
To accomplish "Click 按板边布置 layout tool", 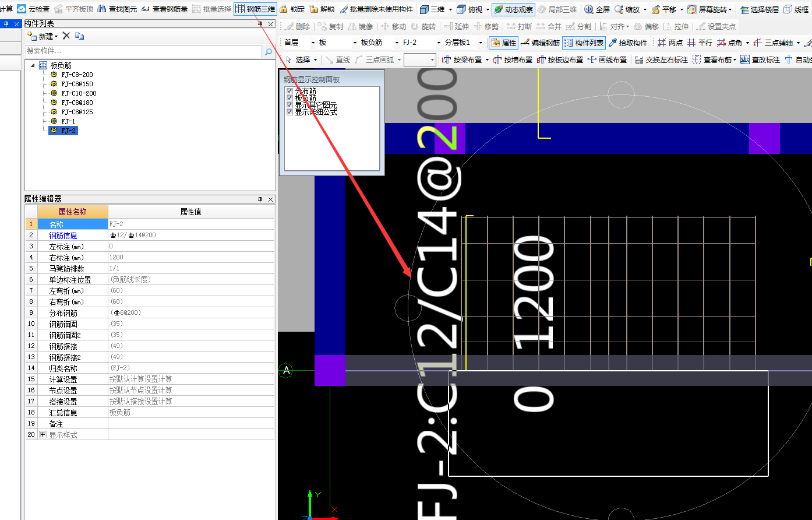I will point(560,59).
